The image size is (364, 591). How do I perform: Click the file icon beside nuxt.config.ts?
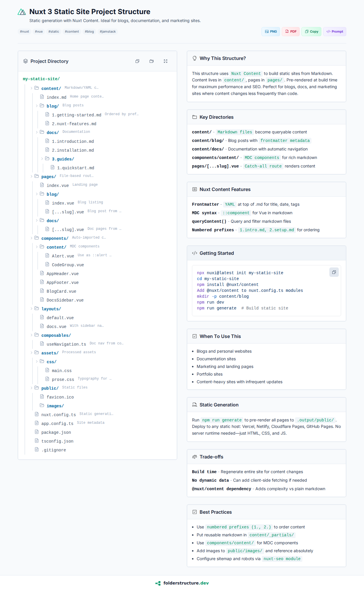(x=37, y=414)
